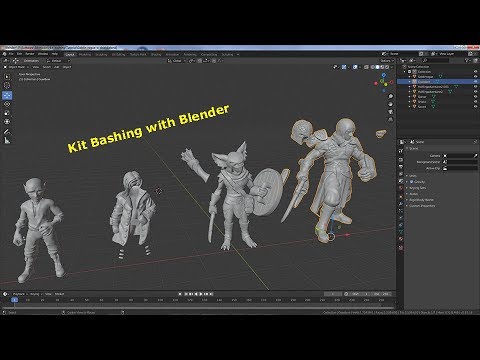The height and width of the screenshot is (360, 480).
Task: Toggle camera view with camera icon
Action: (x=390, y=112)
